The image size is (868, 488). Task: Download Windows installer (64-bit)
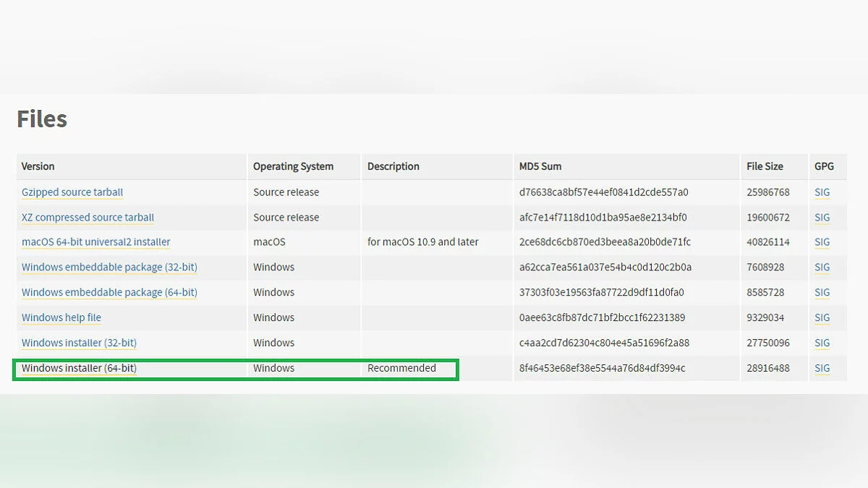click(x=79, y=368)
